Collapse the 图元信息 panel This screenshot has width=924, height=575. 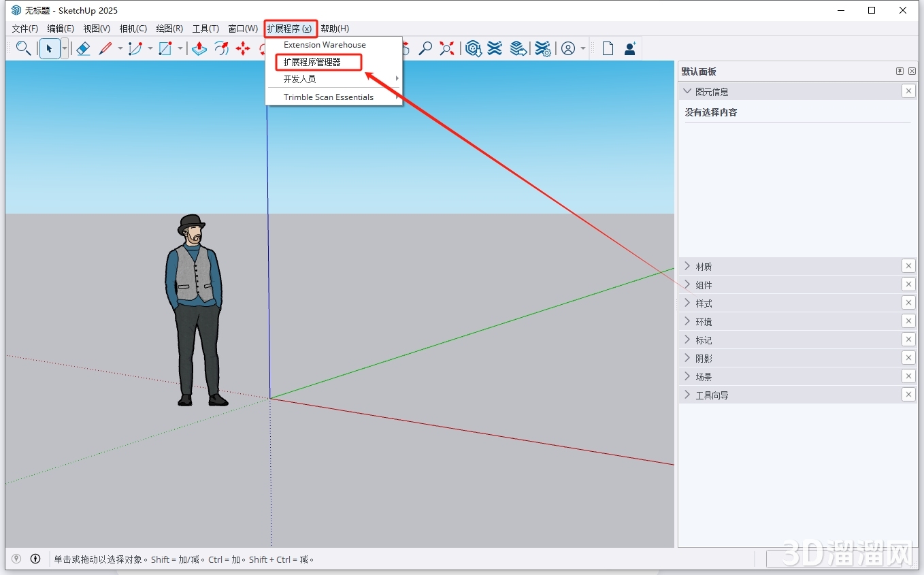pyautogui.click(x=687, y=91)
